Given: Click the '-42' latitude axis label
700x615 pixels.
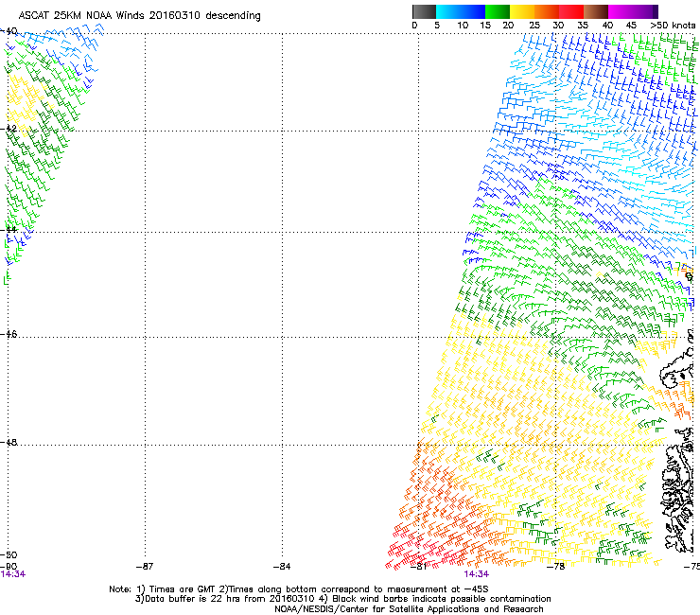Looking at the screenshot, I should pyautogui.click(x=9, y=128).
